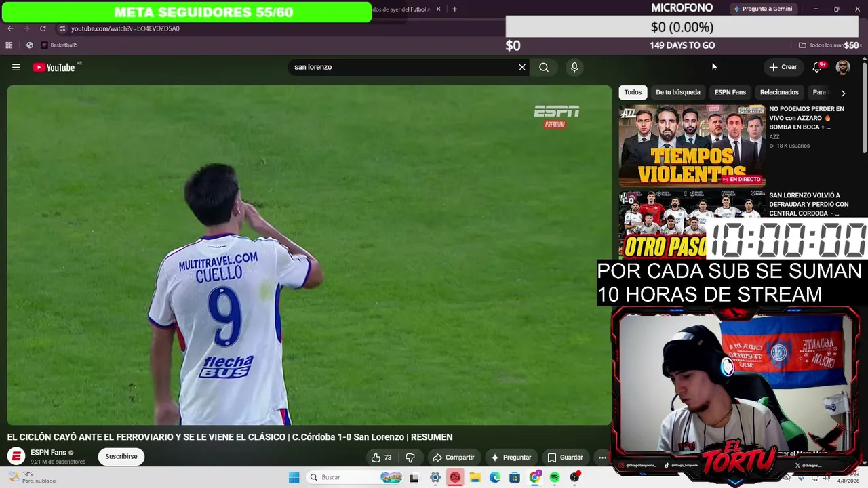Open Task View on the taskbar
This screenshot has height=488, width=868.
coord(414,477)
